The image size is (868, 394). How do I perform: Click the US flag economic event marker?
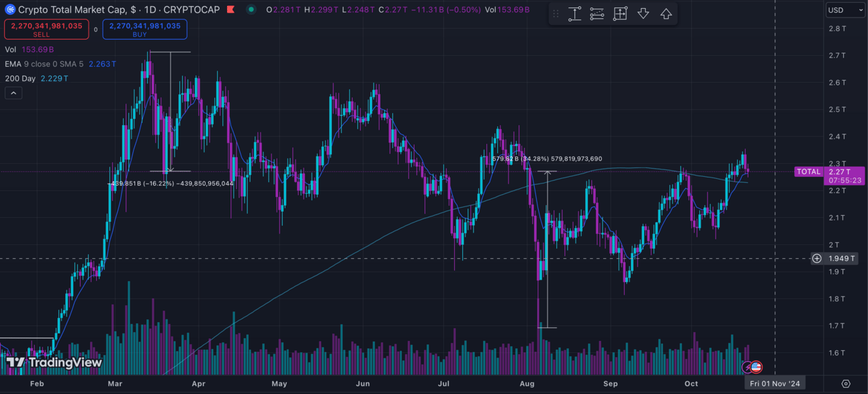(x=756, y=367)
